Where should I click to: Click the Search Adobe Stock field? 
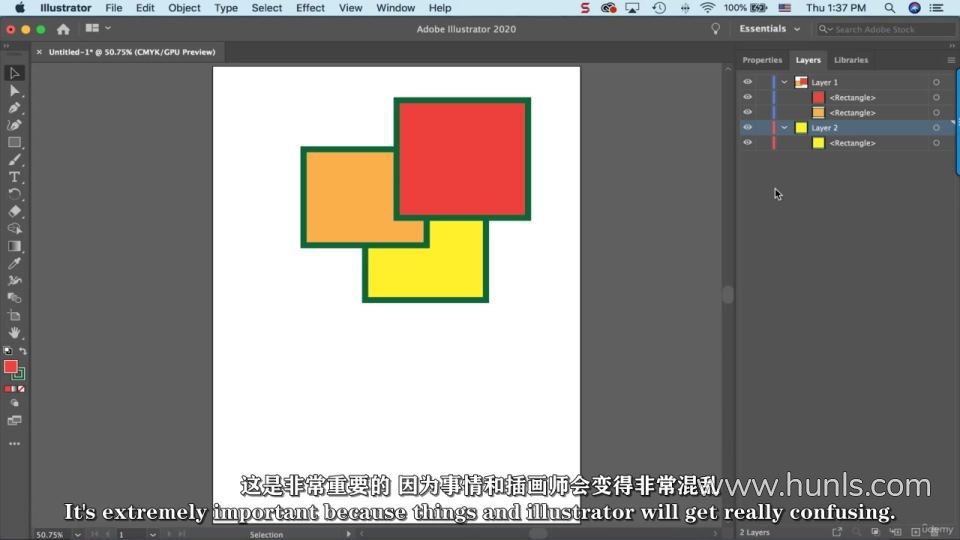pos(885,29)
